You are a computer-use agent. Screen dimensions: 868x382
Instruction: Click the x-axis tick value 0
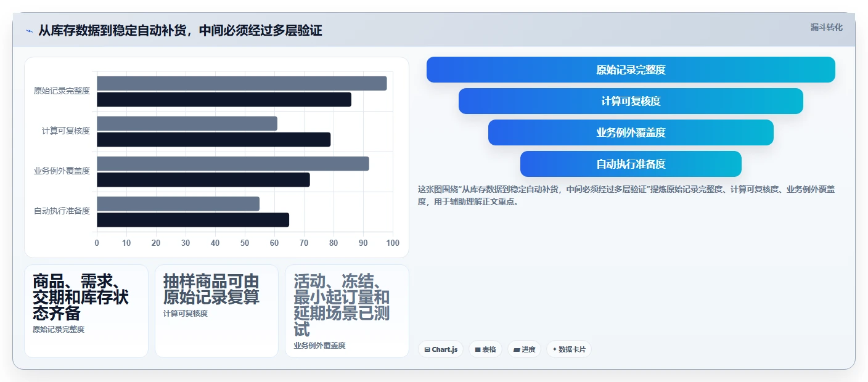(x=97, y=243)
